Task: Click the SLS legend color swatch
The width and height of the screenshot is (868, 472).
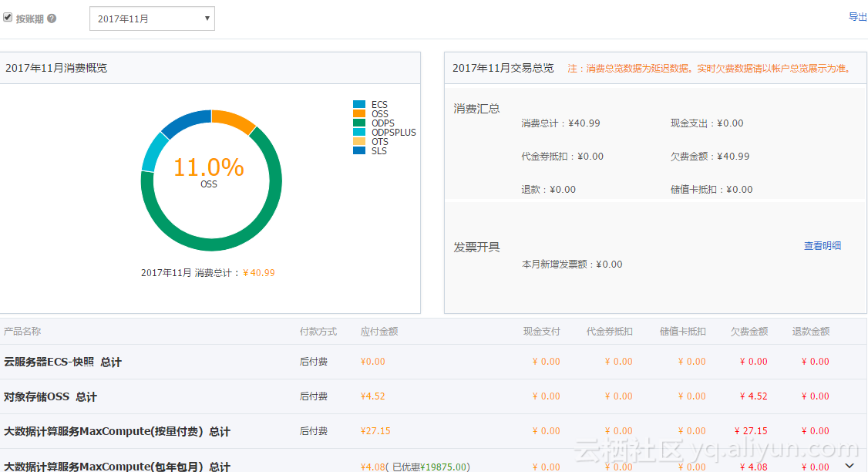Action: click(359, 150)
